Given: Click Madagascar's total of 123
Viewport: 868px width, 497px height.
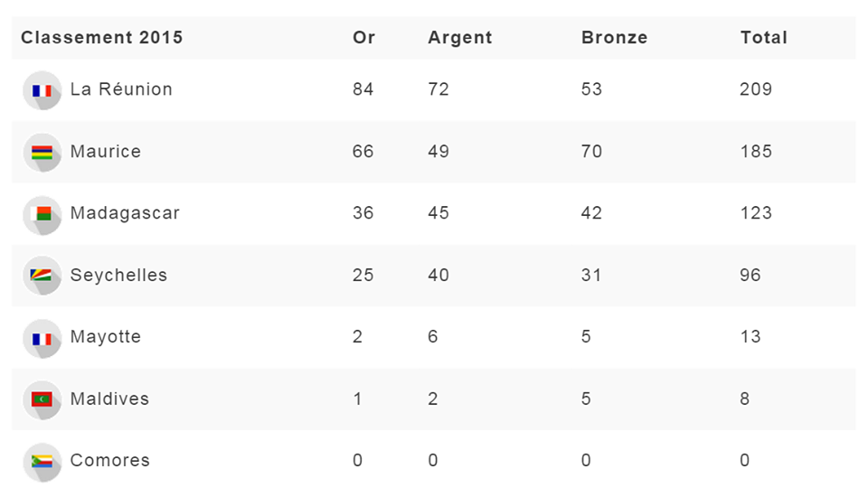Looking at the screenshot, I should pyautogui.click(x=755, y=213).
